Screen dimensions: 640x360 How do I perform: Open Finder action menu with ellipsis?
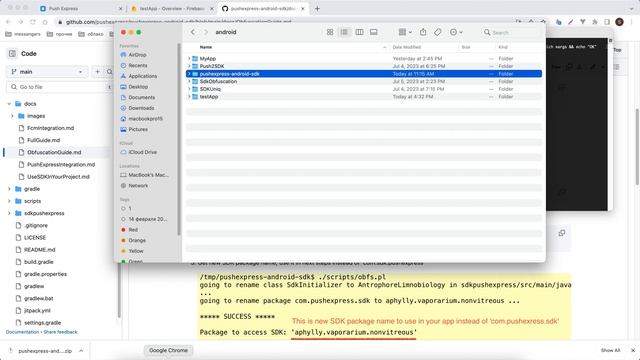tap(456, 32)
